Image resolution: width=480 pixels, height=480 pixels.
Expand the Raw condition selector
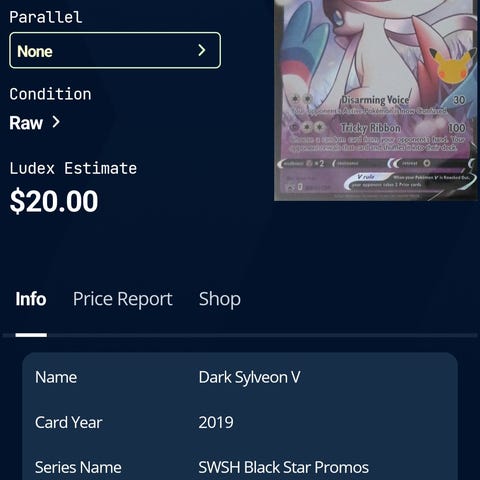35,123
